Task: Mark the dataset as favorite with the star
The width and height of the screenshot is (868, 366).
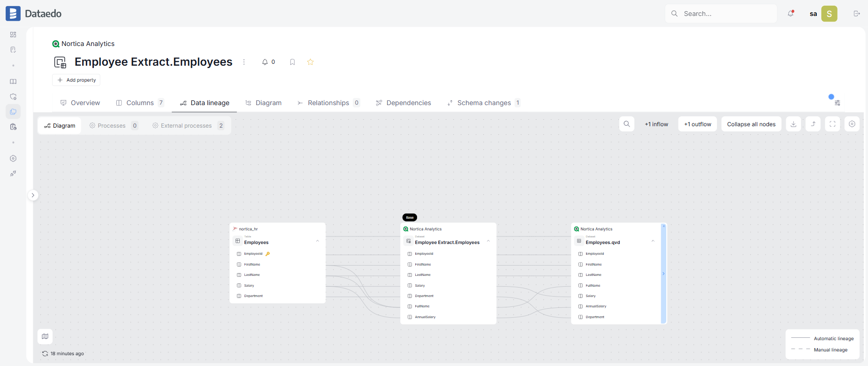Action: tap(310, 62)
